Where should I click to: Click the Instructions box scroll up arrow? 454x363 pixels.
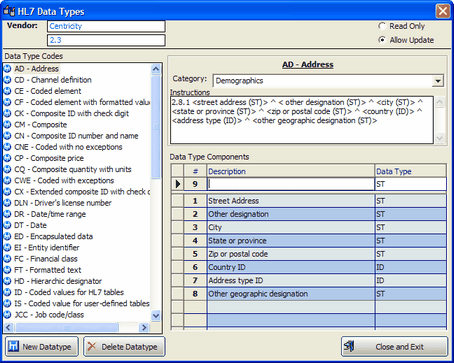pos(440,102)
